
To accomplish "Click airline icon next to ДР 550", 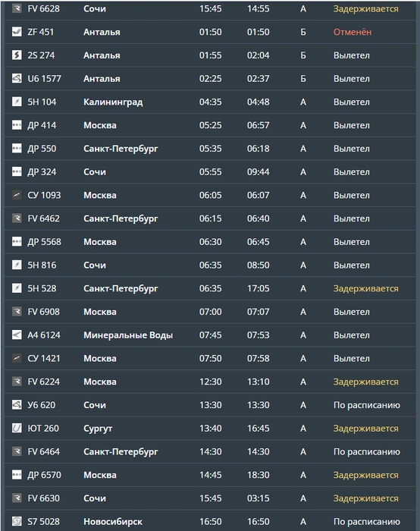I will pyautogui.click(x=17, y=149).
